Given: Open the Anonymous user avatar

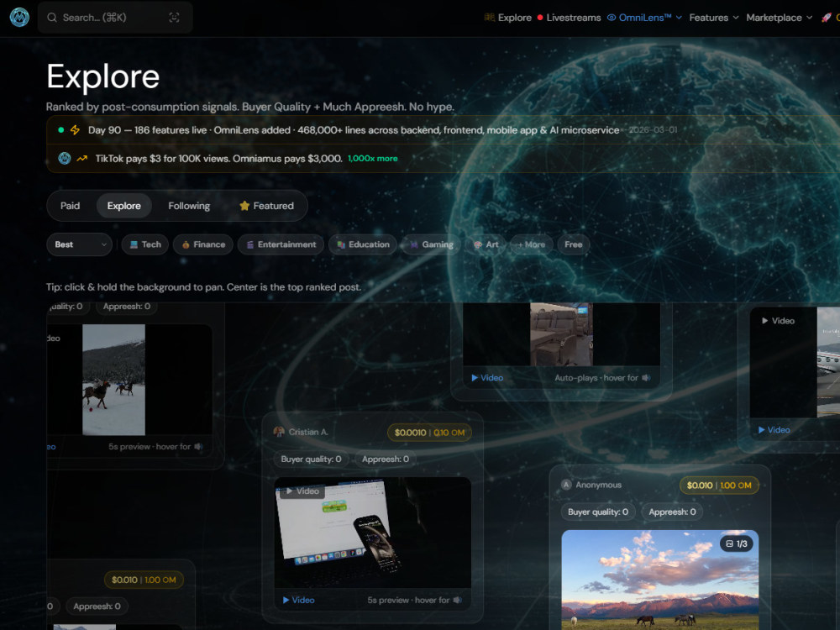Looking at the screenshot, I should click(x=566, y=485).
